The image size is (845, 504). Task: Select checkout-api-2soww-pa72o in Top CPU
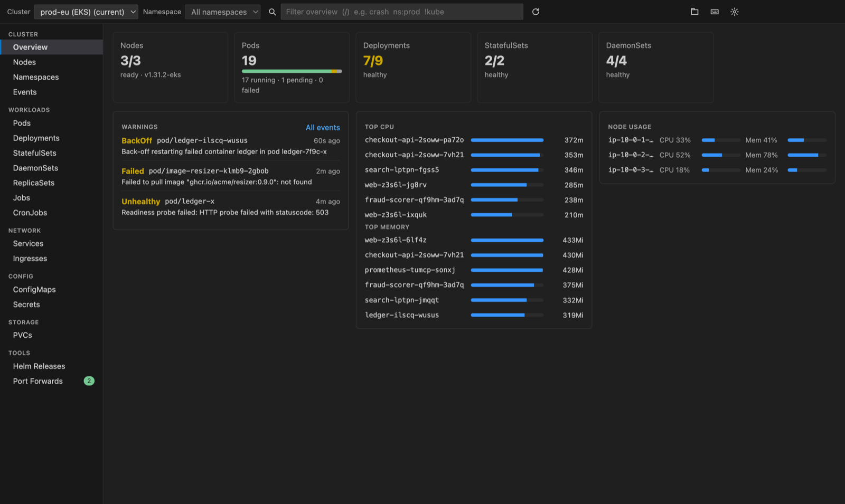coord(474,140)
